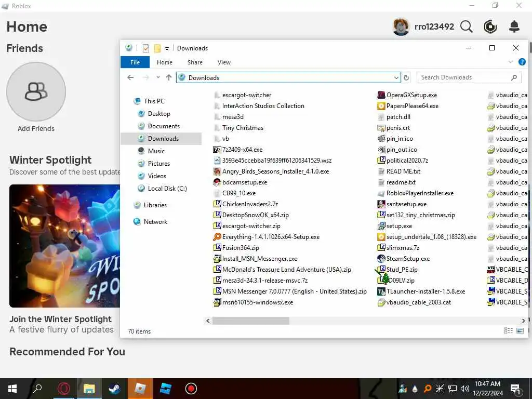The width and height of the screenshot is (532, 399).
Task: Open File Explorer taskbar icon
Action: [89, 389]
